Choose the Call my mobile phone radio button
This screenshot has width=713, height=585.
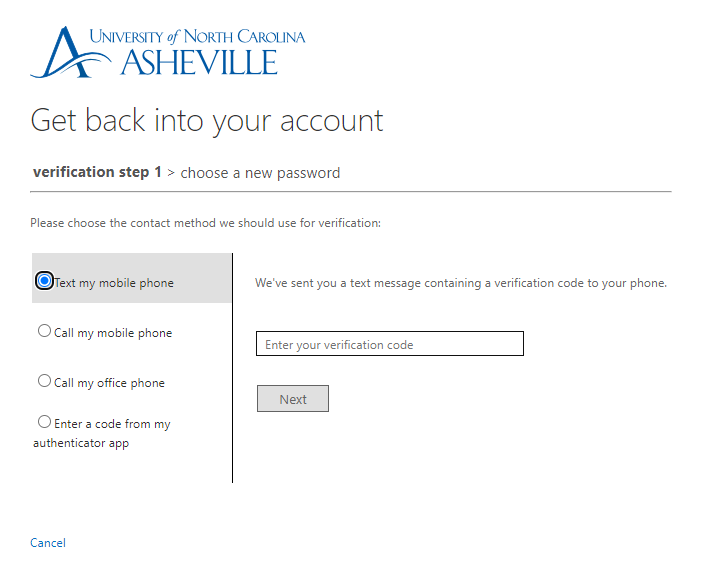pyautogui.click(x=44, y=331)
